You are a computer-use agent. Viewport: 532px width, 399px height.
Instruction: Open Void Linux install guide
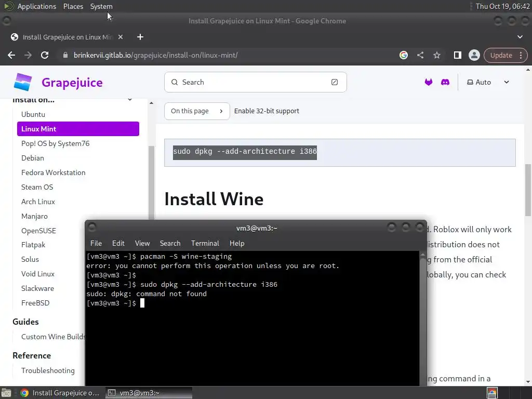[x=37, y=274]
